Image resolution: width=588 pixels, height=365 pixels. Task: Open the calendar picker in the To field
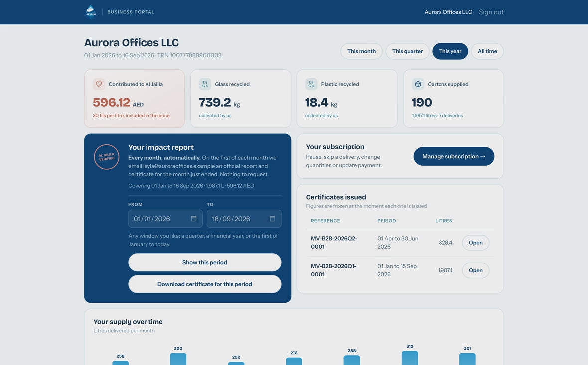[272, 219]
